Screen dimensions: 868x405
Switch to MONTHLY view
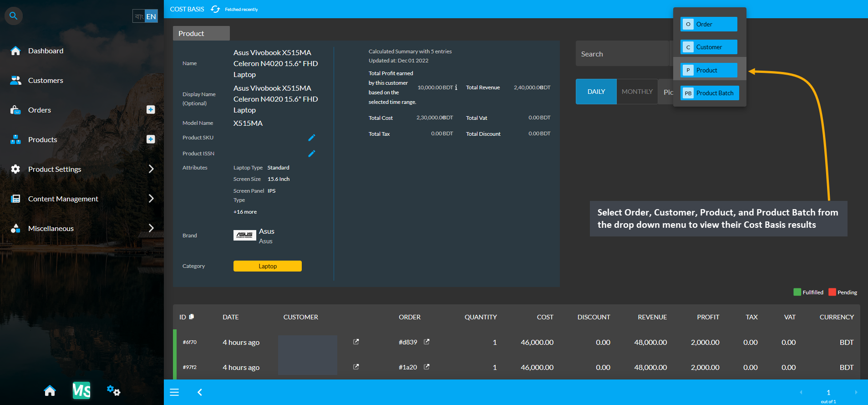point(637,92)
